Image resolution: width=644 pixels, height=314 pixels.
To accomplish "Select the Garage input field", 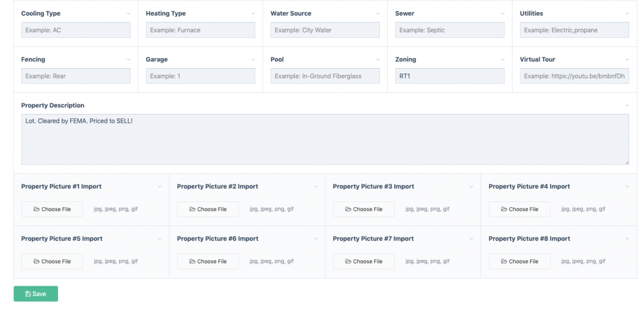I will click(200, 76).
